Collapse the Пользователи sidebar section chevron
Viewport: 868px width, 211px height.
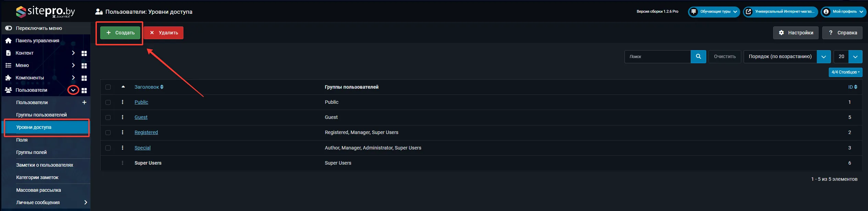73,90
